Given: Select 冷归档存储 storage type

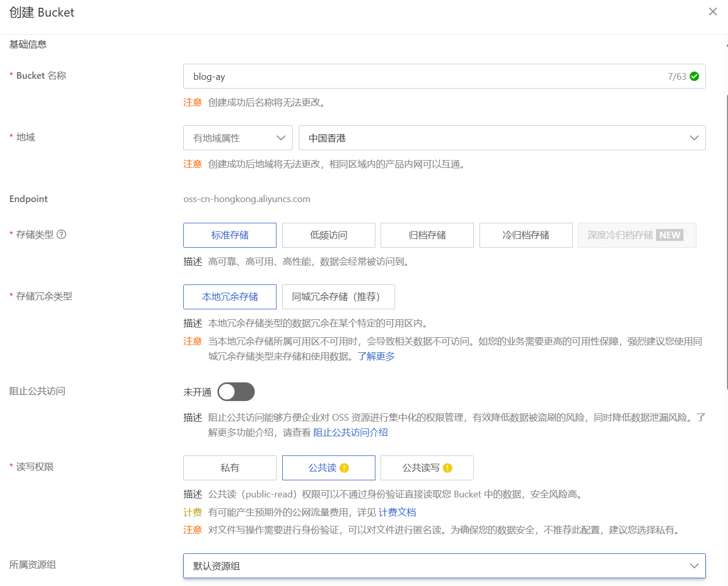Looking at the screenshot, I should point(526,235).
